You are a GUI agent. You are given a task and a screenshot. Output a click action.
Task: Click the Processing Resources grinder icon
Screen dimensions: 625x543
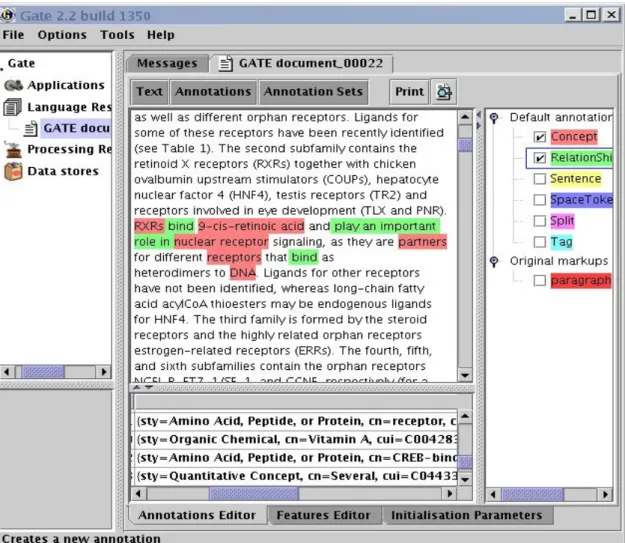point(13,150)
